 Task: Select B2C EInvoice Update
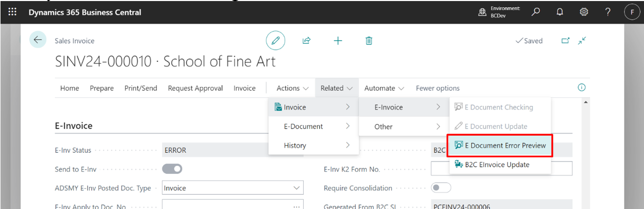click(500, 165)
